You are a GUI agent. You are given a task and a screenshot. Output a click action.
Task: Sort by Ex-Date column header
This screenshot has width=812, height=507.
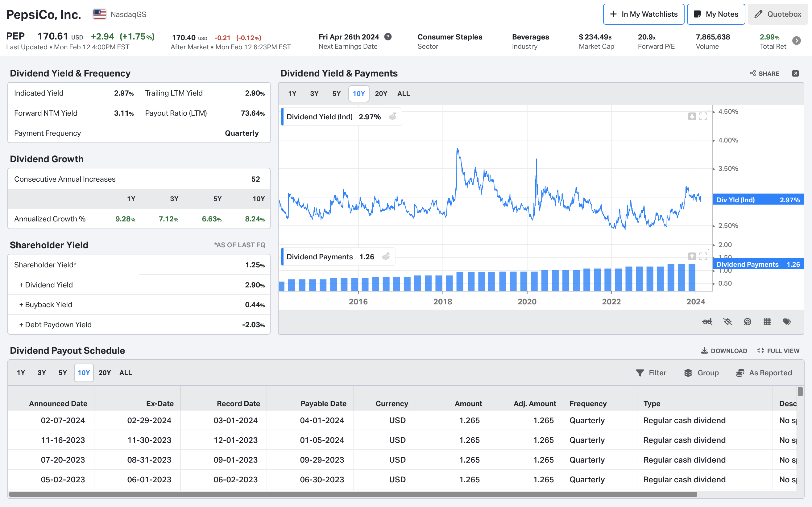(159, 403)
